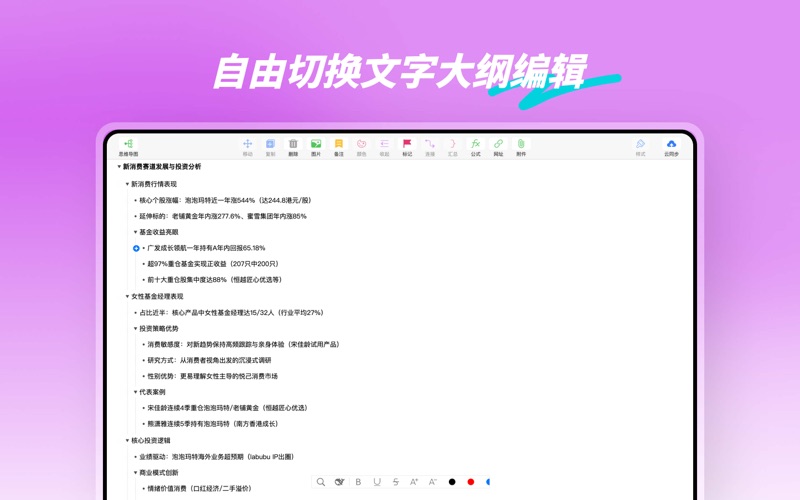
Task: Click the Collapse (收起) toolbar icon
Action: pos(384,147)
